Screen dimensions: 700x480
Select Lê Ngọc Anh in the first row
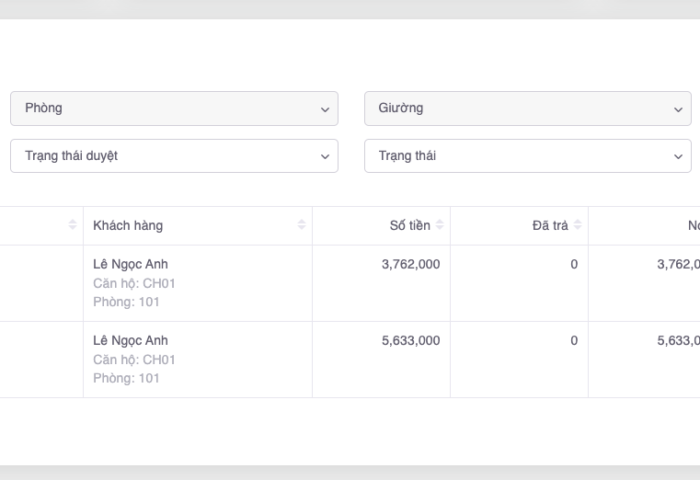[x=130, y=265]
